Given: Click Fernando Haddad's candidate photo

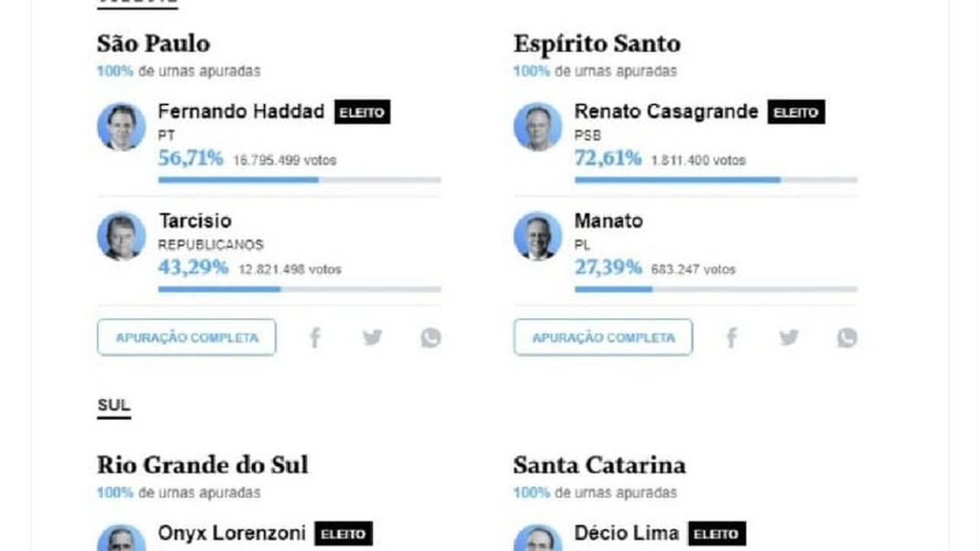Looking at the screenshot, I should point(121,126).
